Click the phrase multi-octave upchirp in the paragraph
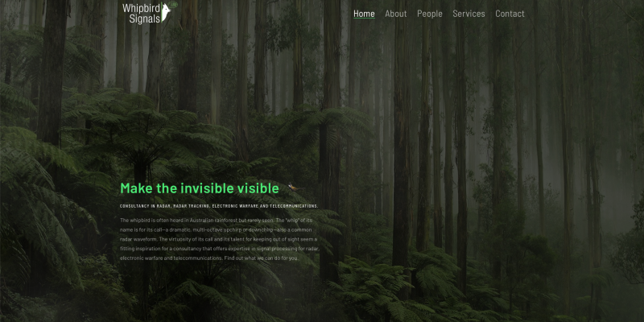 tap(216, 229)
